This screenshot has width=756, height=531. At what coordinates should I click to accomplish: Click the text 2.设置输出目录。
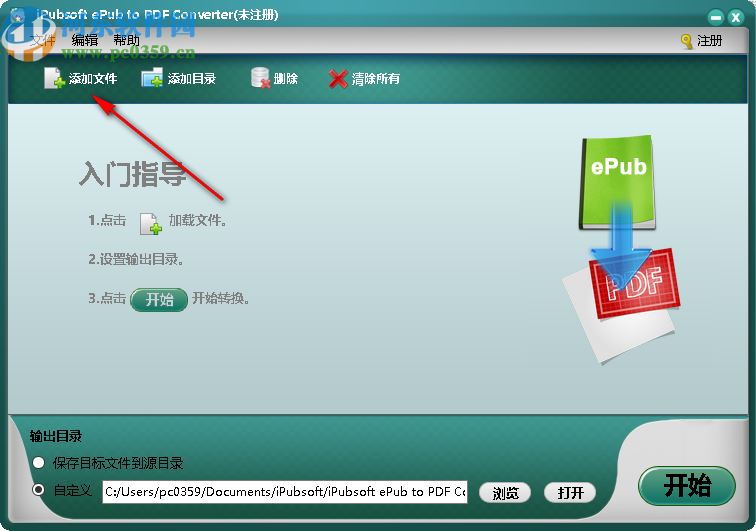point(136,259)
